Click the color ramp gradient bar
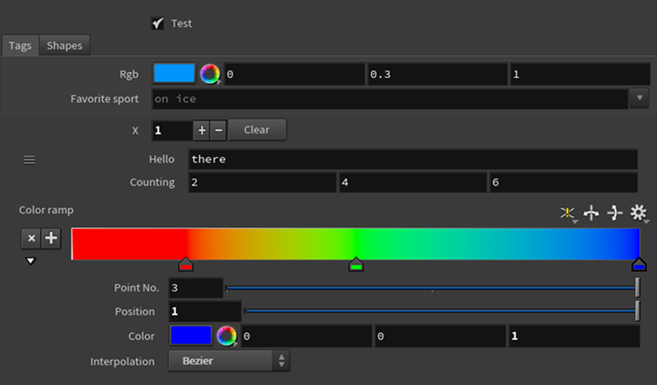 coord(355,244)
